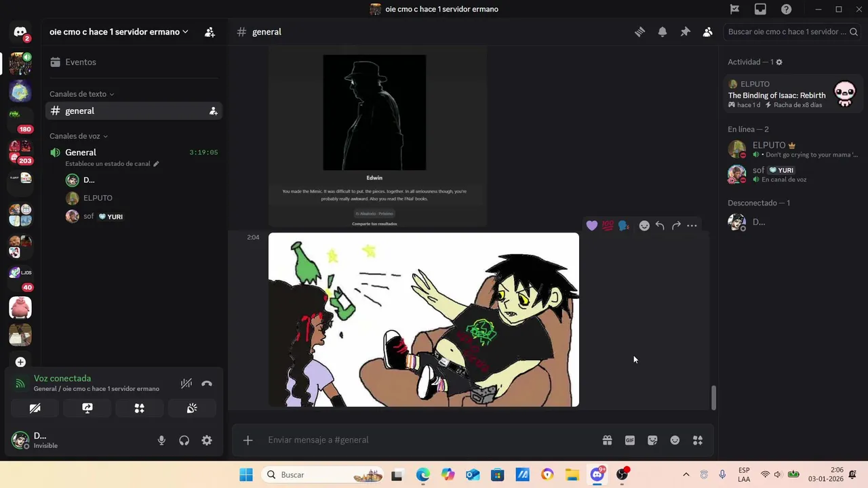
Task: Open the soundboard button
Action: [192, 408]
